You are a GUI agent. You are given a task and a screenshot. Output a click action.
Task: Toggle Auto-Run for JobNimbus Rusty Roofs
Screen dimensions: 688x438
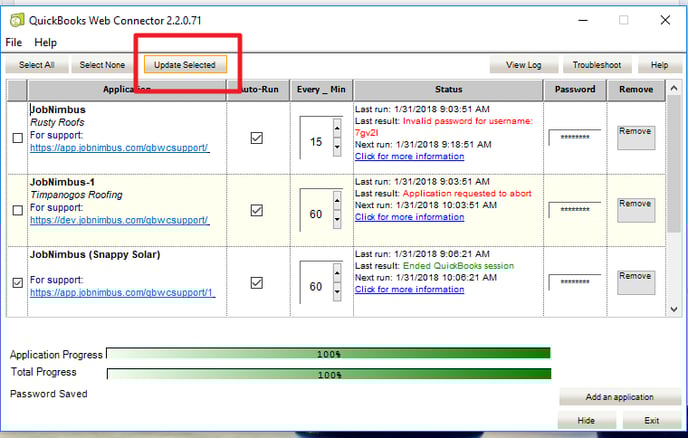coord(257,138)
